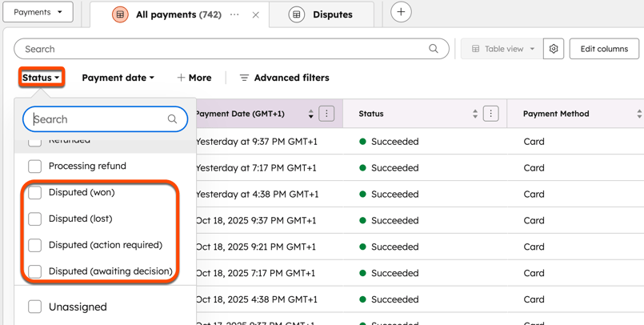Open the All payments tab options ellipsis
The width and height of the screenshot is (644, 325).
coord(234,14)
